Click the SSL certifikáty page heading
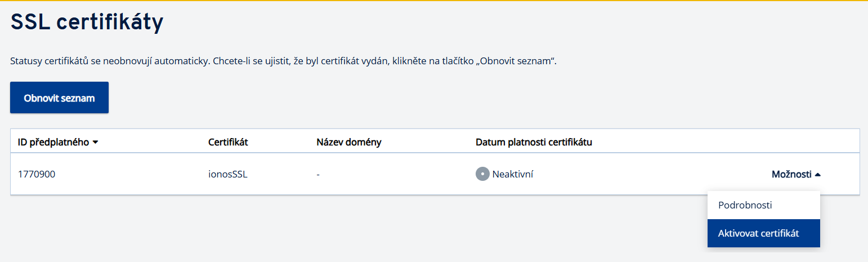 coord(87,23)
